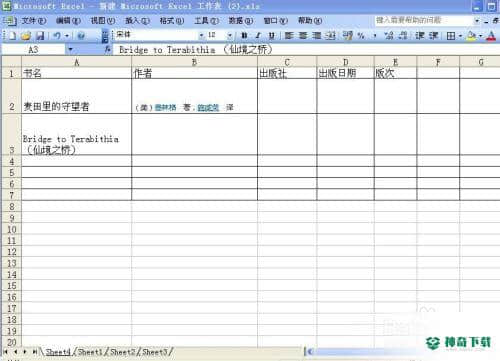Viewport: 500px width, 361px height.
Task: Open the font name dropdown
Action: pyautogui.click(x=201, y=35)
